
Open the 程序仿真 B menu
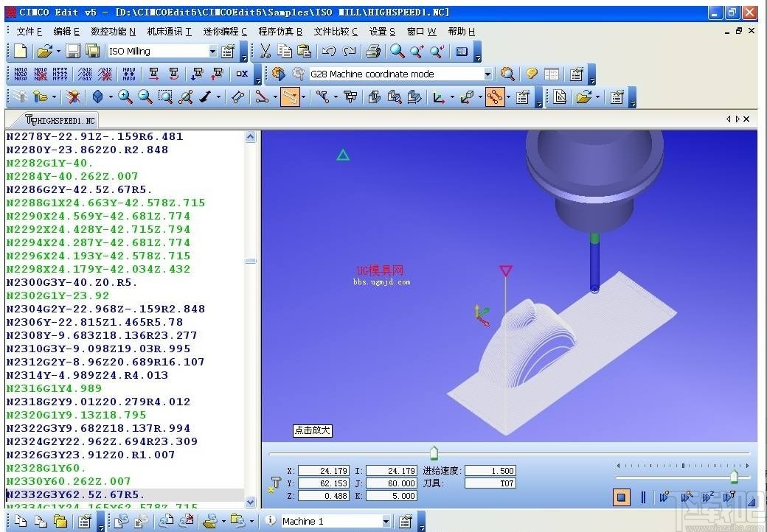(280, 32)
